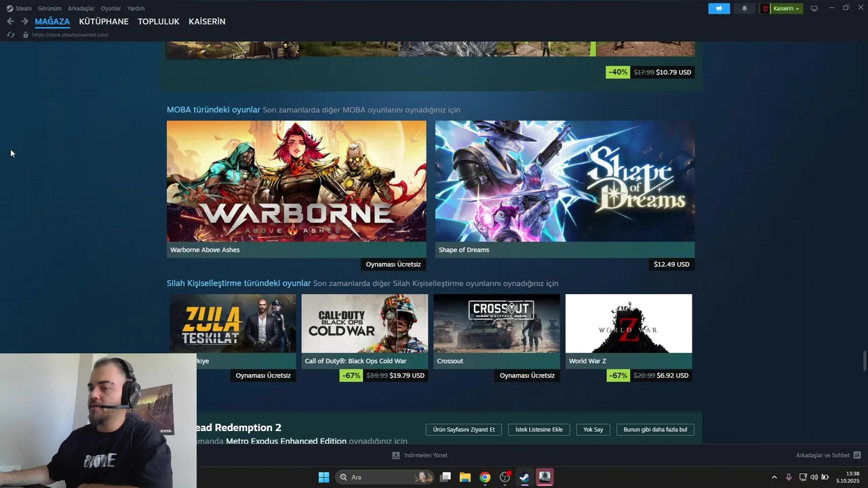Open Task View in the taskbar
868x488 pixels.
click(446, 477)
